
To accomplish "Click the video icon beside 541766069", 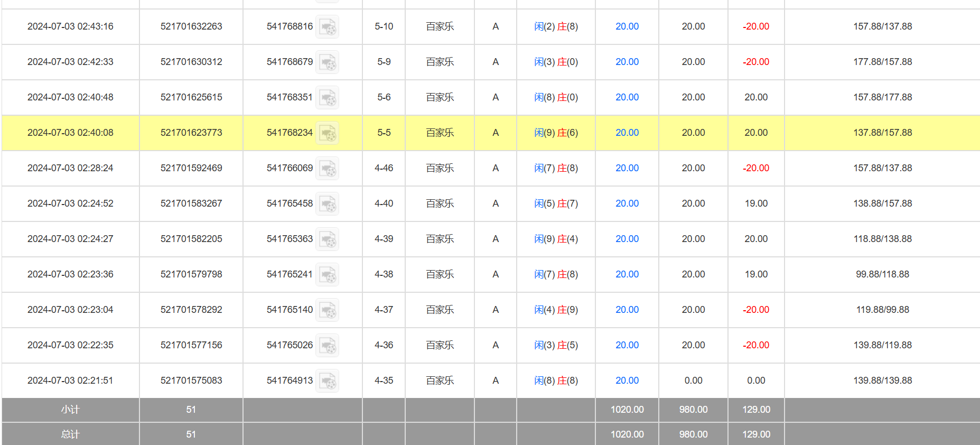I will pyautogui.click(x=328, y=169).
